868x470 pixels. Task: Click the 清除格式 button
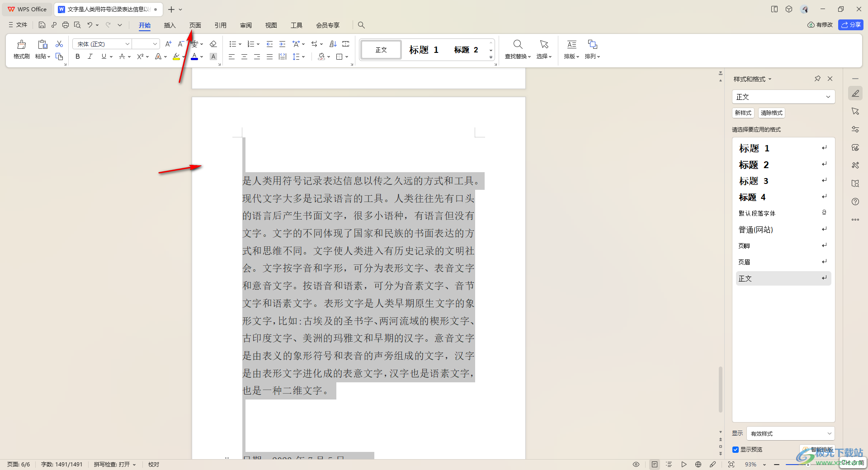click(772, 113)
